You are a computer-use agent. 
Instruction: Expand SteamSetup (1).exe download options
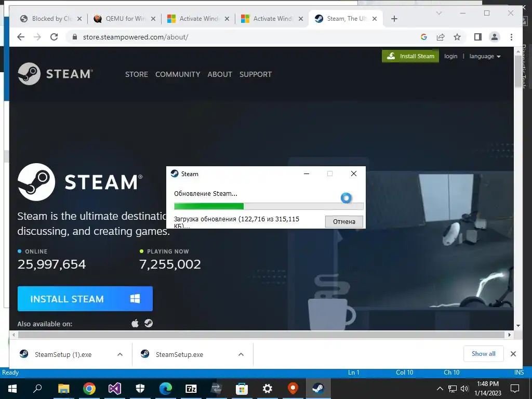coord(120,354)
